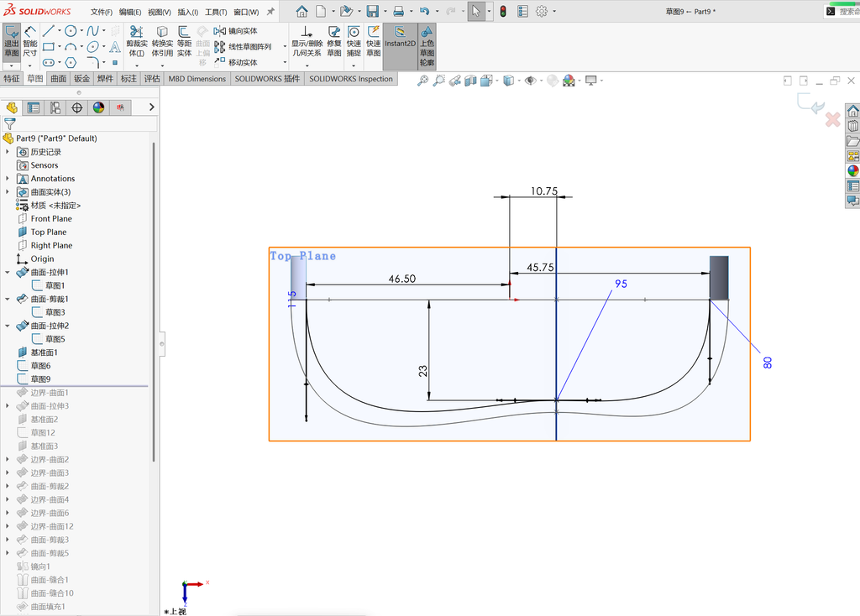Switch to the 特征 ribbon tab
The image size is (860, 616).
pyautogui.click(x=12, y=78)
